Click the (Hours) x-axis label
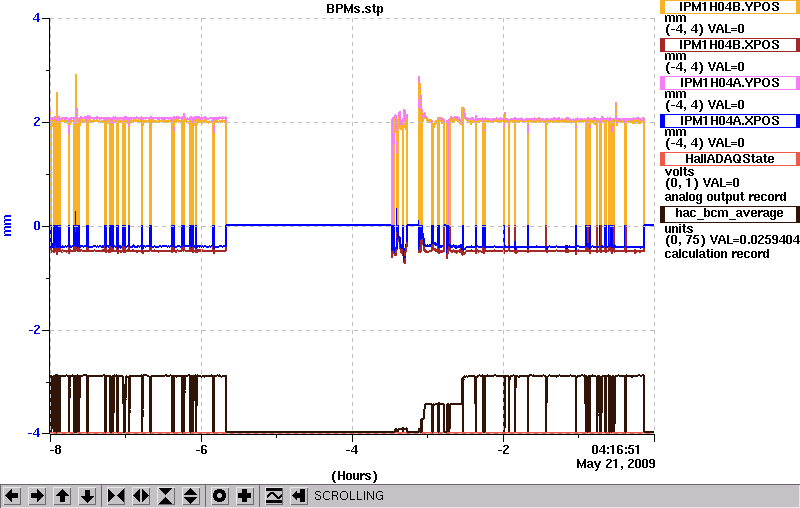This screenshot has height=508, width=800. pos(355,476)
